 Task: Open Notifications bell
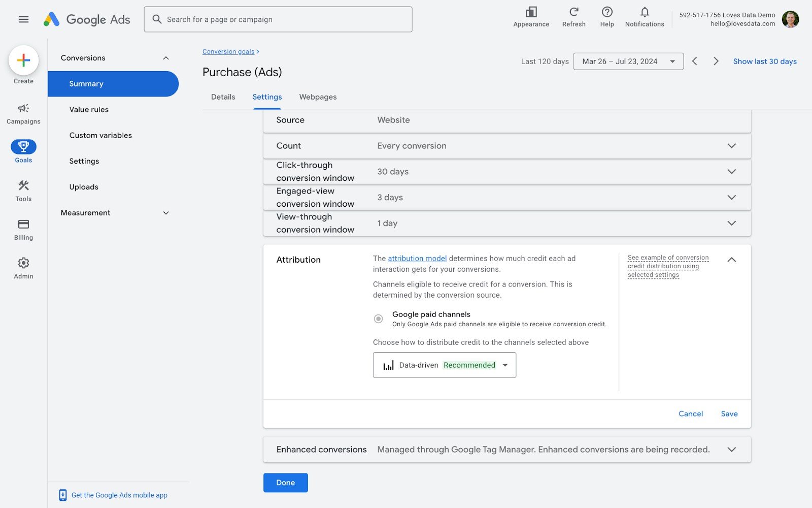point(644,17)
